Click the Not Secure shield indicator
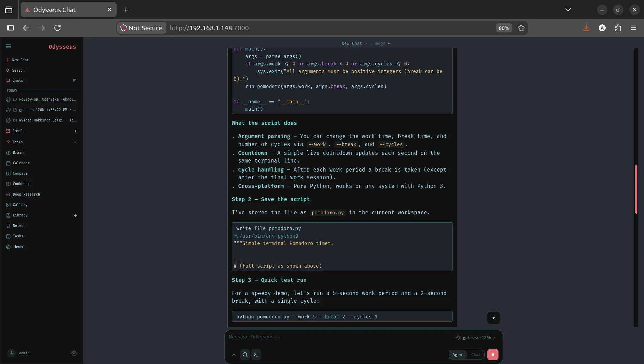The image size is (644, 364). tap(141, 28)
